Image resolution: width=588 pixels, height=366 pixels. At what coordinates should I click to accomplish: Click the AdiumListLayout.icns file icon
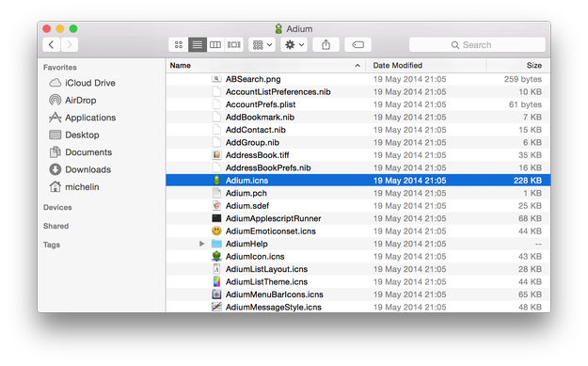coord(216,269)
